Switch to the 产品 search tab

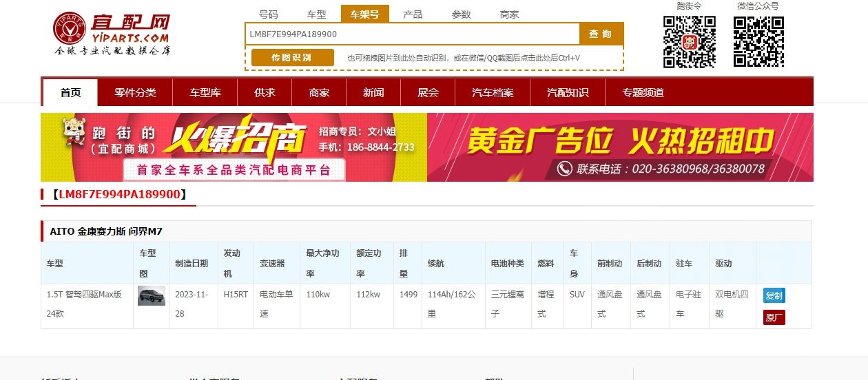point(413,14)
